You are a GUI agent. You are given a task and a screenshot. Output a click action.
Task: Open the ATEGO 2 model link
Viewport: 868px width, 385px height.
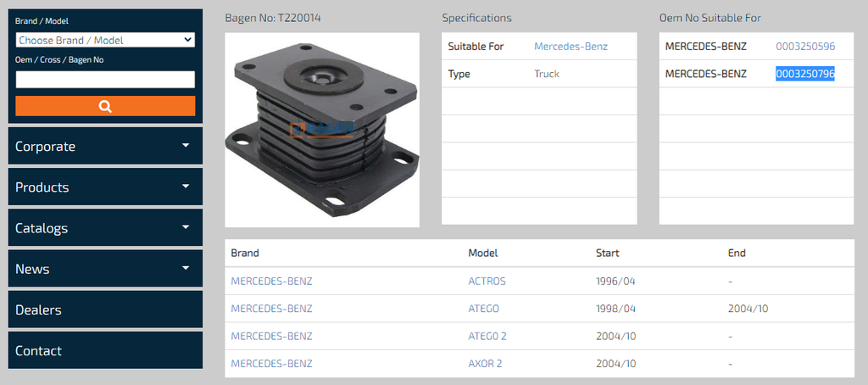487,336
